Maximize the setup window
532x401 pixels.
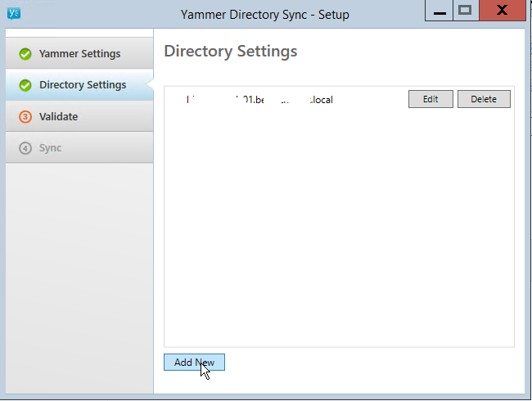coord(466,11)
